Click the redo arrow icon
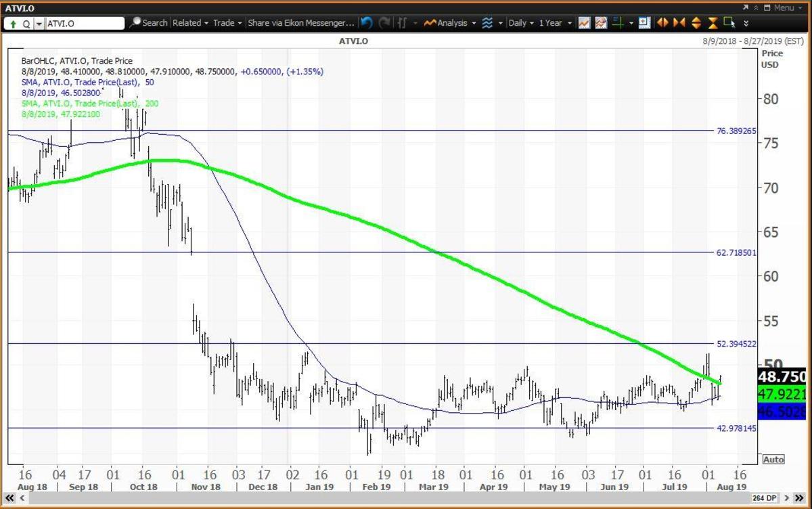The height and width of the screenshot is (509, 812). point(384,23)
